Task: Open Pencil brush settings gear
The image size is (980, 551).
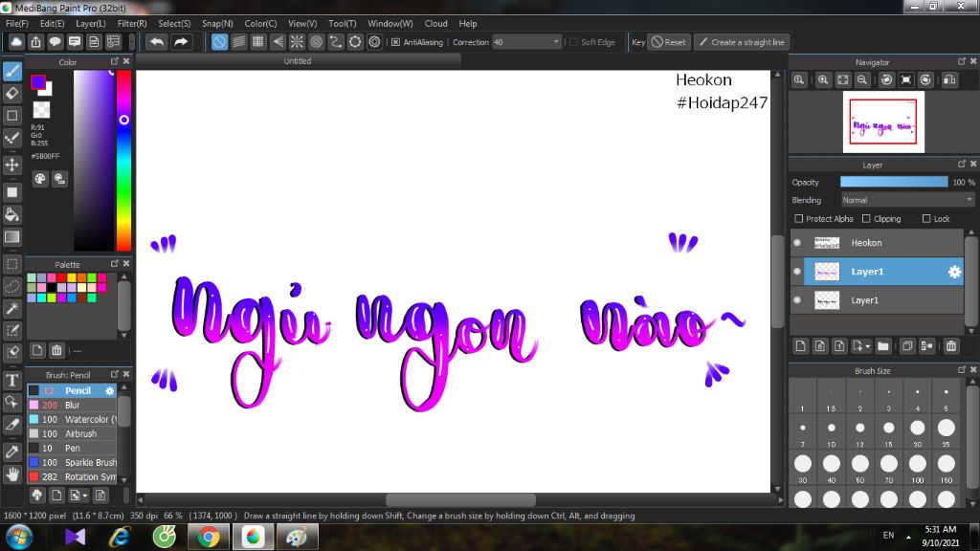Action: [109, 390]
